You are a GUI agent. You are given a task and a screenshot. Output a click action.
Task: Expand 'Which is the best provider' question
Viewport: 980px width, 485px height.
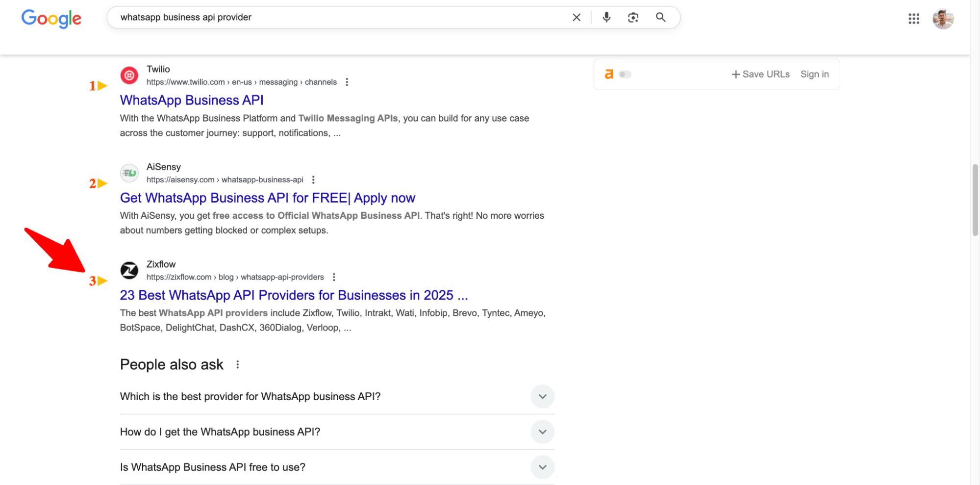coord(542,396)
